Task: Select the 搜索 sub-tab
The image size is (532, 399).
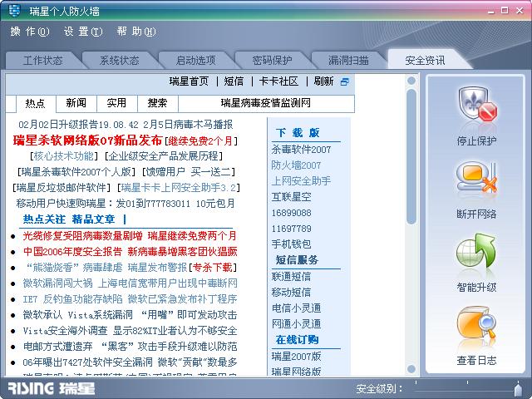Action: click(x=157, y=103)
